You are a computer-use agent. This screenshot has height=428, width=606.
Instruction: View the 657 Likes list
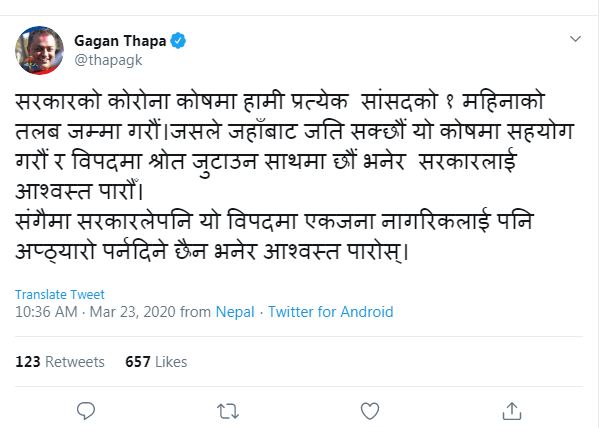pos(156,361)
